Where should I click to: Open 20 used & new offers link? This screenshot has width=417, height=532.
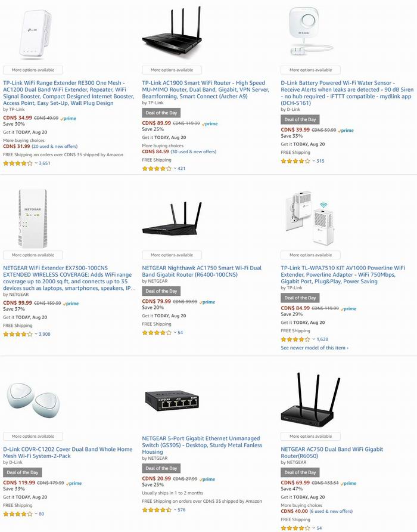point(55,147)
